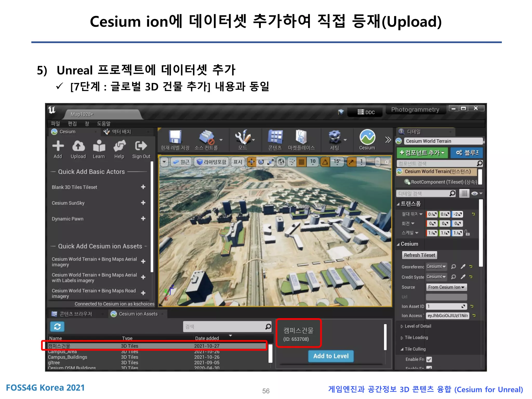Screen dimensions: 532x399
Task: Switch to 콘텐츠 브라우저 tab
Action: click(76, 314)
